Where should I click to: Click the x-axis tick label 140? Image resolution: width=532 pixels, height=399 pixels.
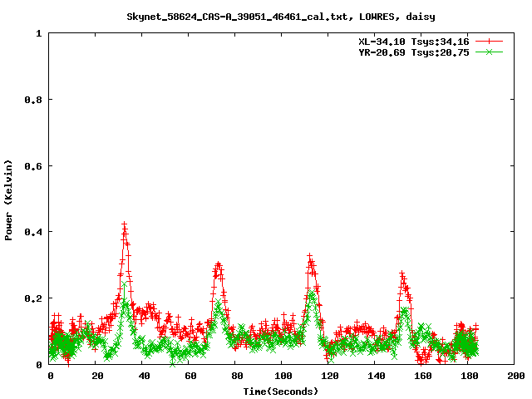click(377, 376)
